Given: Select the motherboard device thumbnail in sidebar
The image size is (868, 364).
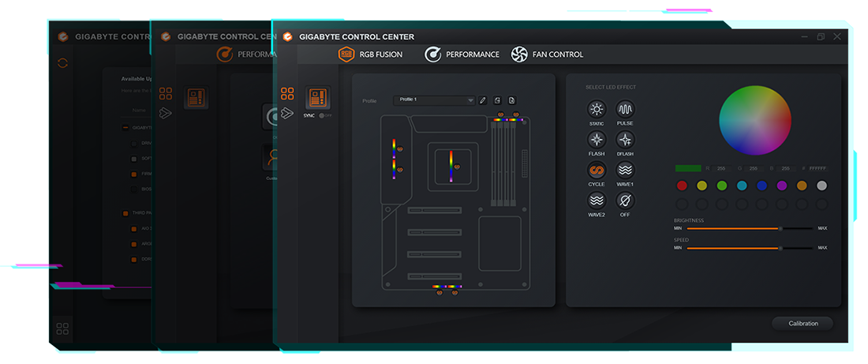Looking at the screenshot, I should 317,98.
